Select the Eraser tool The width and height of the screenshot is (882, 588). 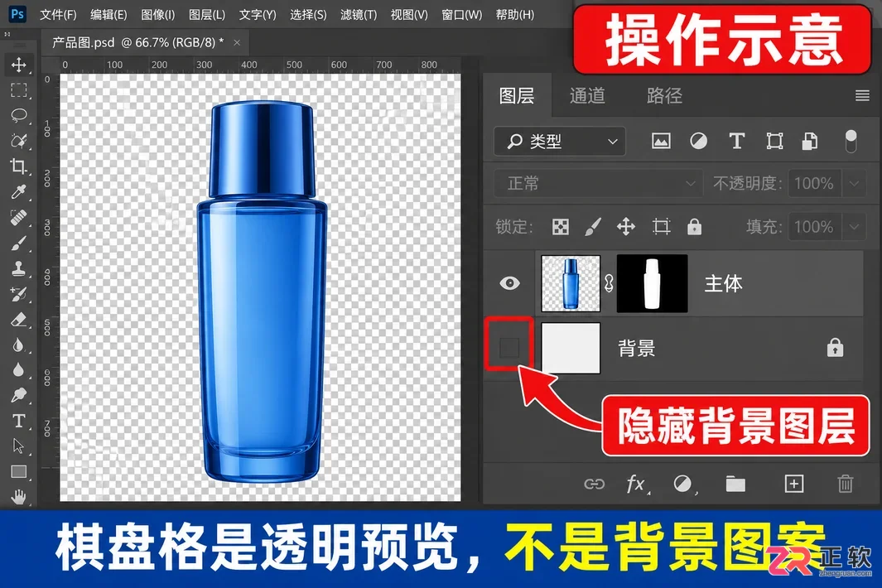click(18, 320)
